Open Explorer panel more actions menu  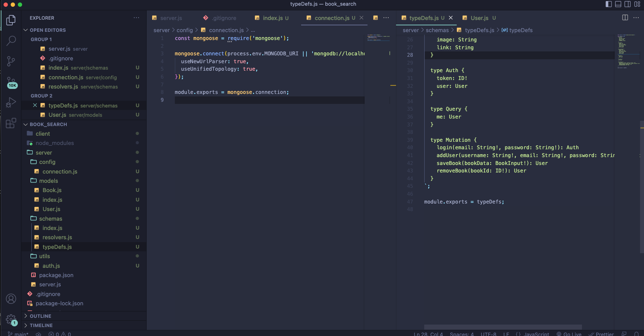point(136,18)
